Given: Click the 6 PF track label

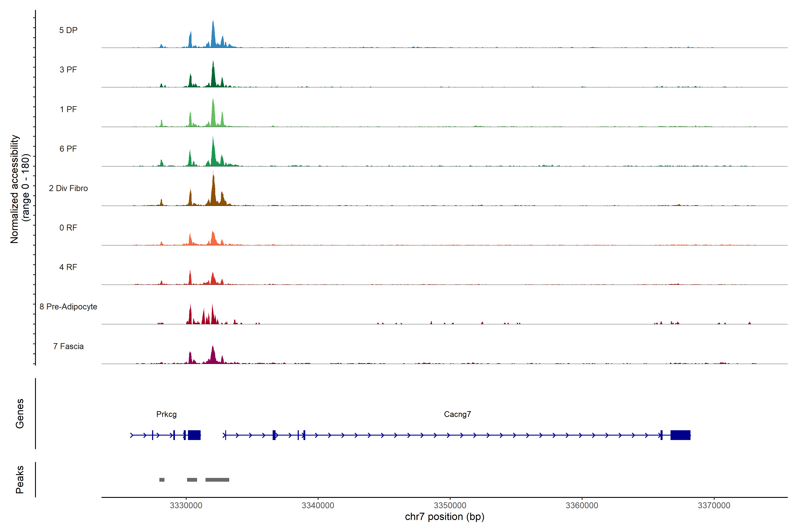Looking at the screenshot, I should (x=68, y=149).
